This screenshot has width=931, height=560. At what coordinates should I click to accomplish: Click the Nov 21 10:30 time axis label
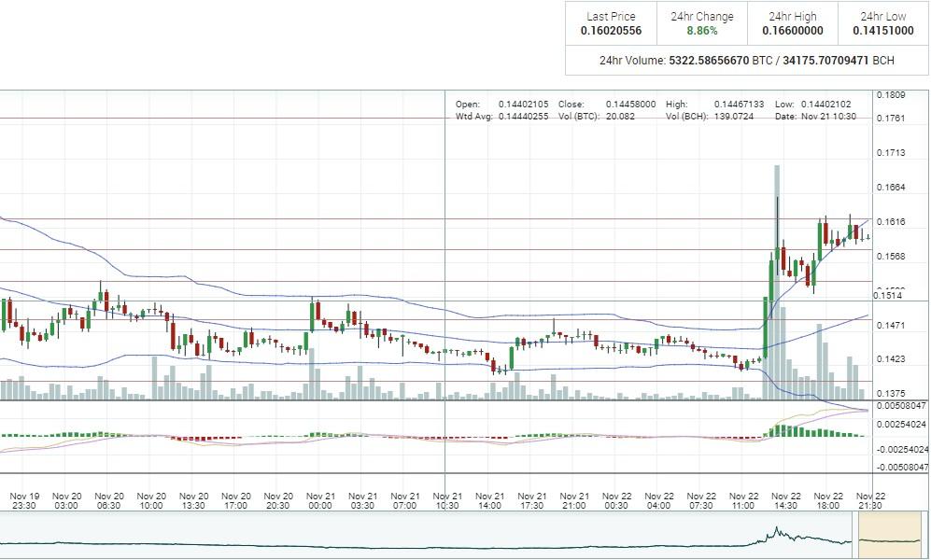(x=448, y=500)
